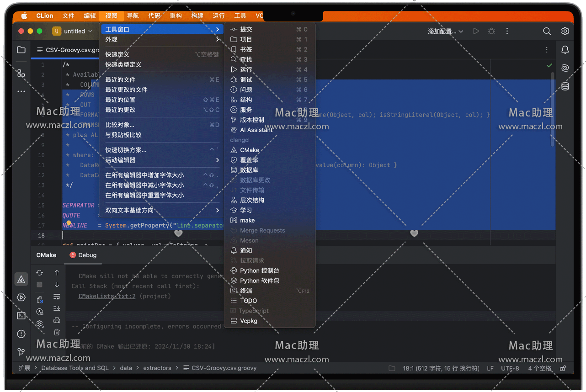
Task: Toggle scroll to end in CMake output
Action: (x=57, y=308)
